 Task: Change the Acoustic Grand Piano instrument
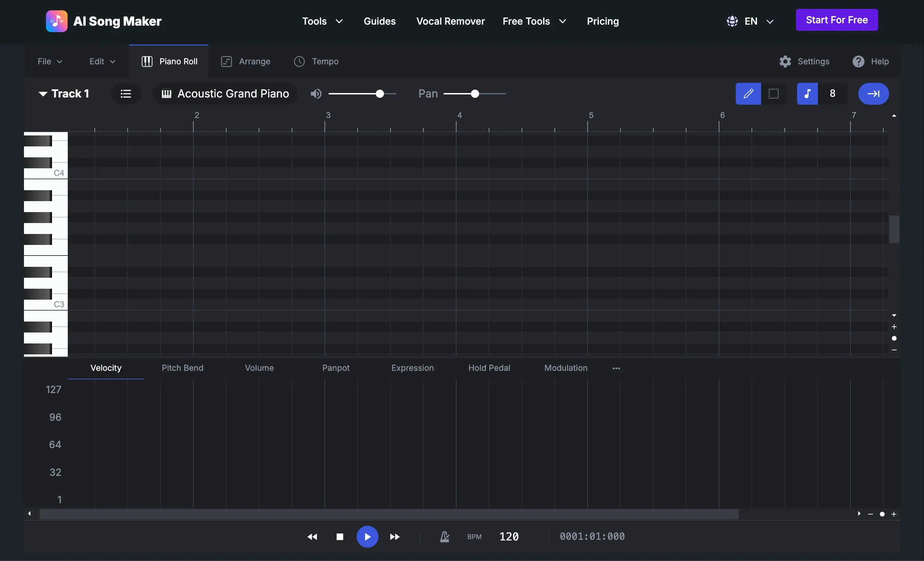point(225,94)
